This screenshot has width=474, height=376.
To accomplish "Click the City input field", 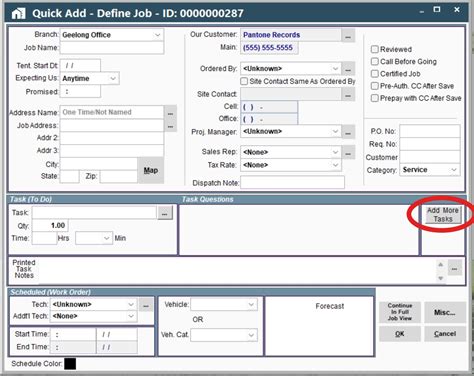I will tap(99, 164).
